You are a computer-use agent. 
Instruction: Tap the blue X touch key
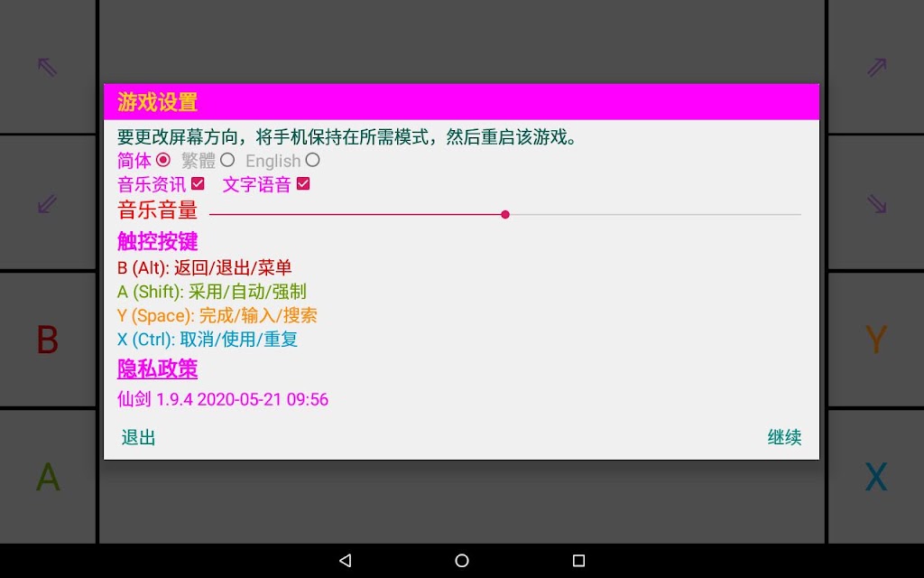(876, 477)
